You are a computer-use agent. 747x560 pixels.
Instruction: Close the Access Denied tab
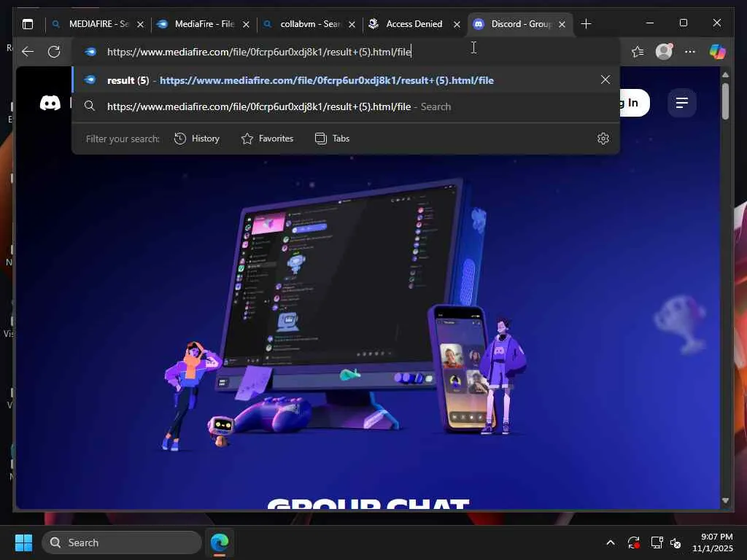pyautogui.click(x=457, y=24)
